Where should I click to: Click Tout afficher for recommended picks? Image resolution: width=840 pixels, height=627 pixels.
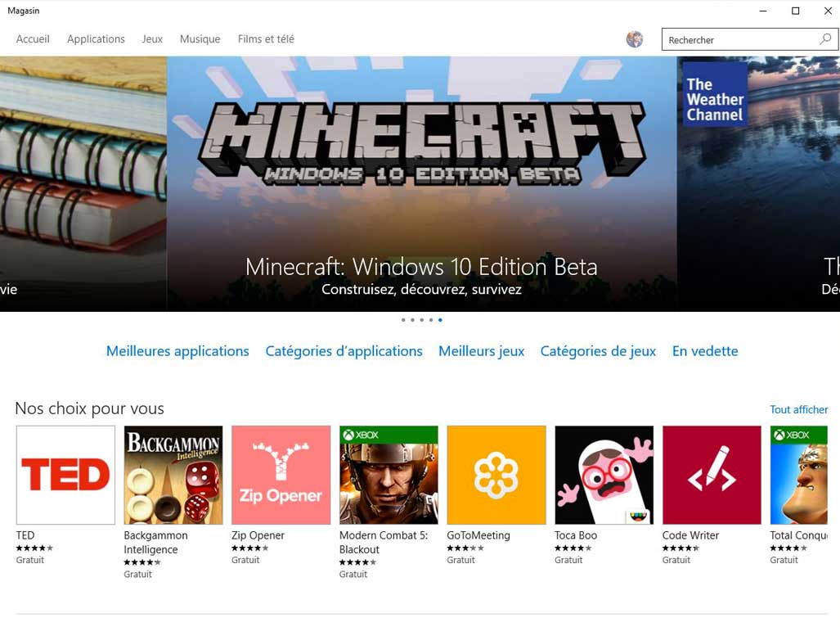point(799,409)
